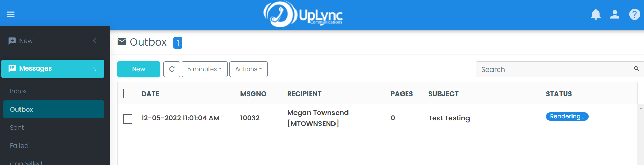Open the Inbox folder
Screen dimensions: 644x165
point(18,91)
